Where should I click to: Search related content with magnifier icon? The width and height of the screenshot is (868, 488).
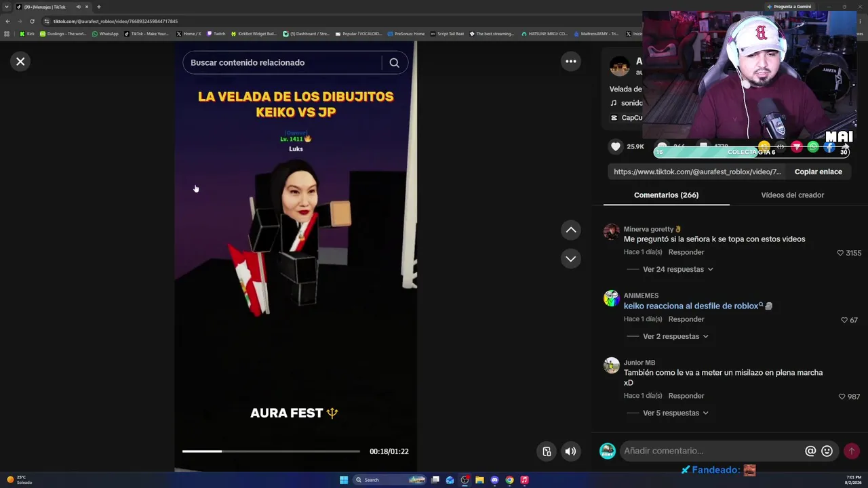[x=394, y=63]
